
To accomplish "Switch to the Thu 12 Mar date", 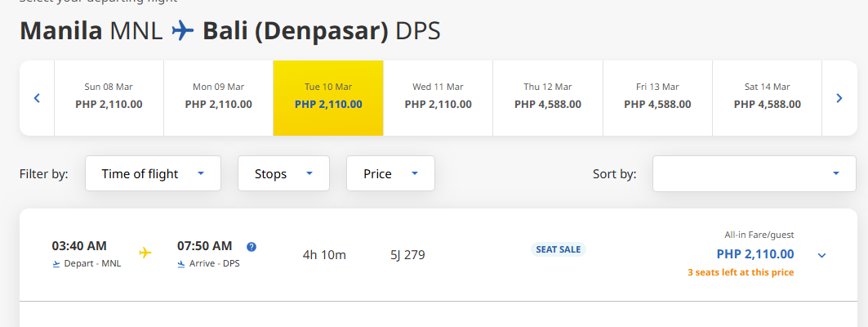I will (x=548, y=96).
